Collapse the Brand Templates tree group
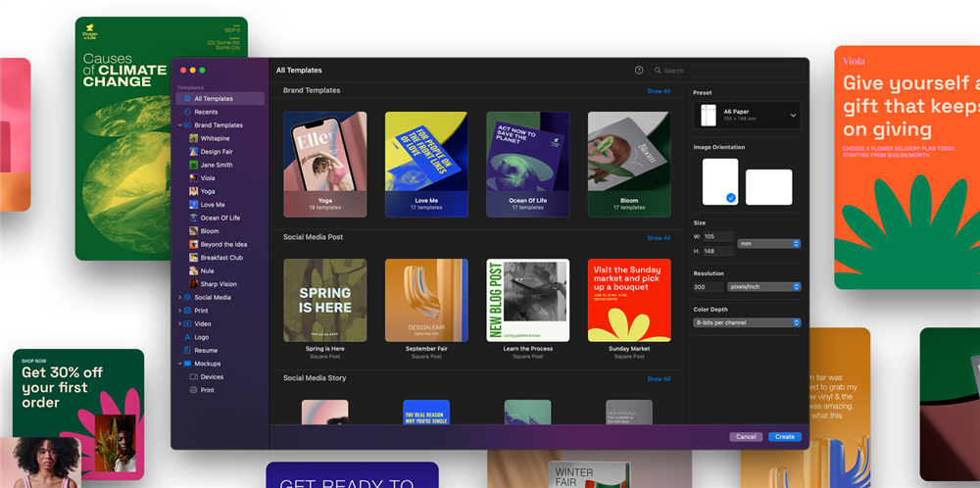 [180, 125]
